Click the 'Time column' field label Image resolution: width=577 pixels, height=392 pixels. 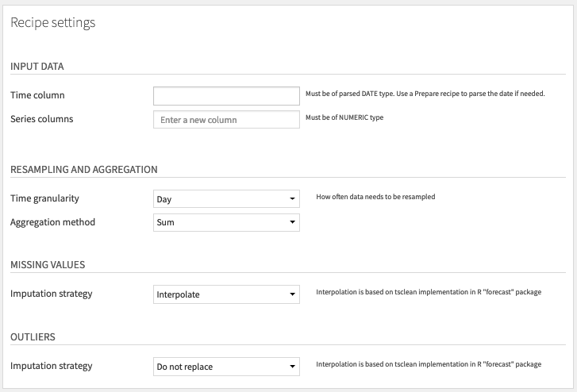pos(37,95)
